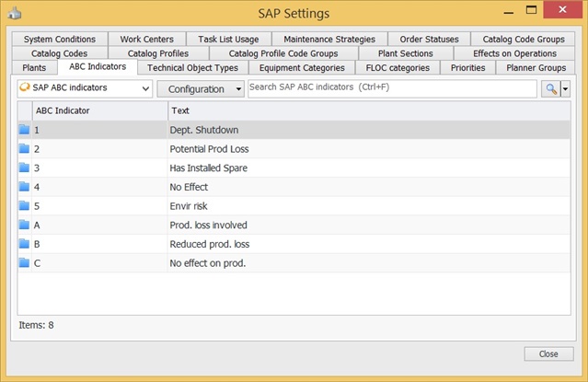Open the Task List Usage tab
This screenshot has width=588, height=382.
click(x=228, y=39)
